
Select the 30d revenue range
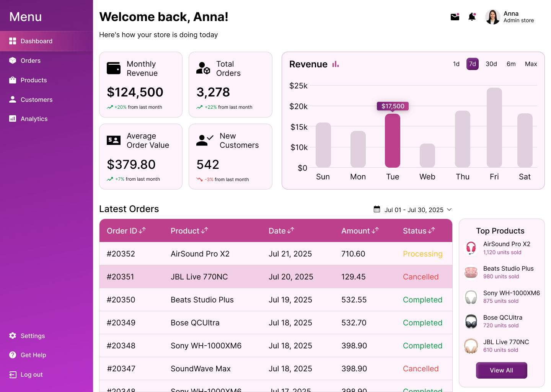[x=491, y=64]
